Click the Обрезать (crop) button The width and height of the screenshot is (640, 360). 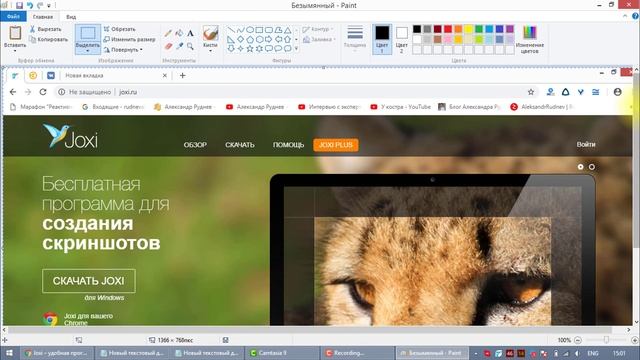[119, 29]
